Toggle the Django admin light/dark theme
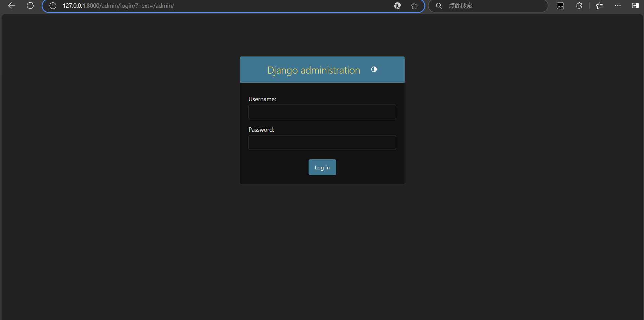 [x=374, y=69]
